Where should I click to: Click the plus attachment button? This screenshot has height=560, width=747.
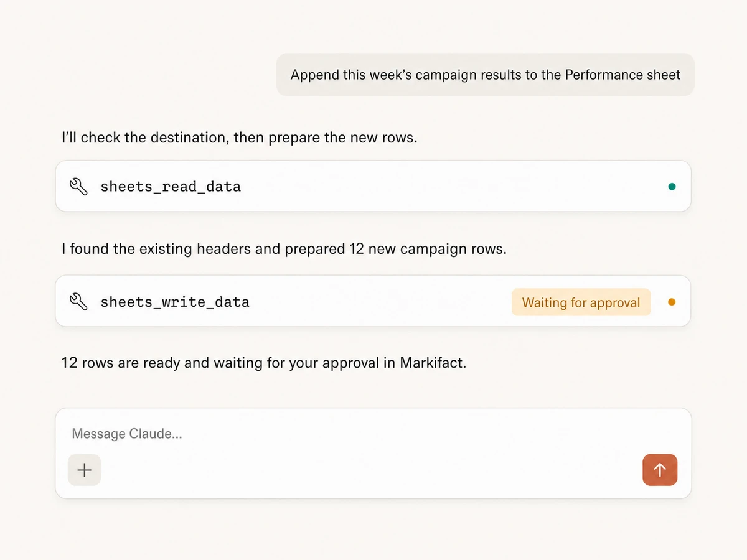(84, 470)
